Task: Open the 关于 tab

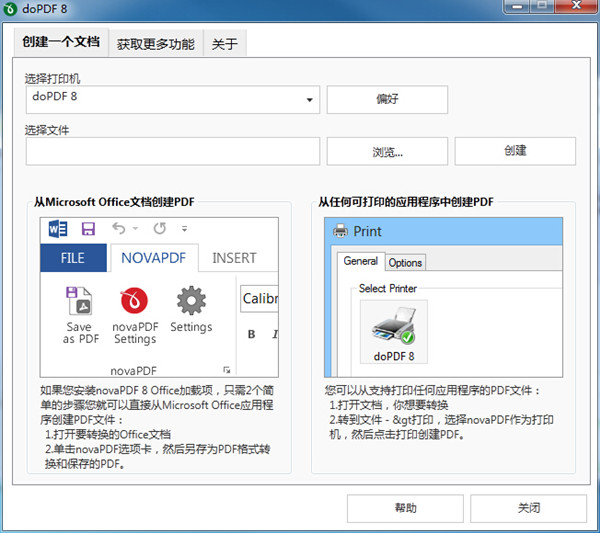Action: point(225,44)
